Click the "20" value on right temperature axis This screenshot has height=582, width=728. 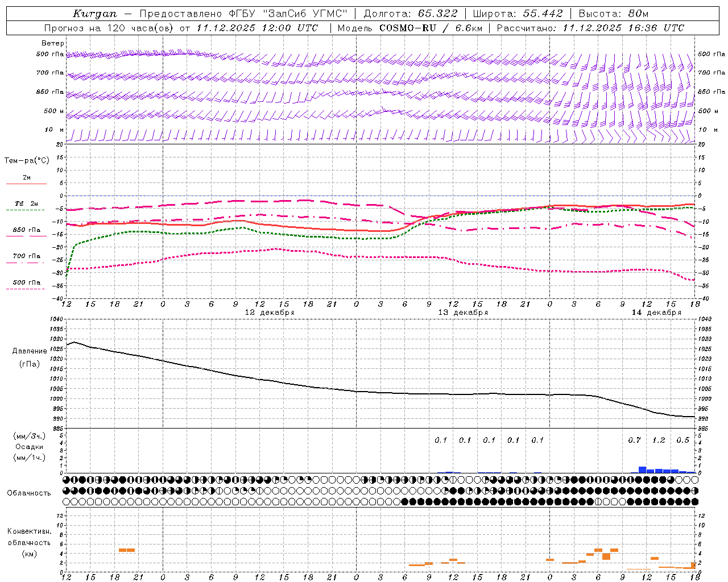pos(701,144)
